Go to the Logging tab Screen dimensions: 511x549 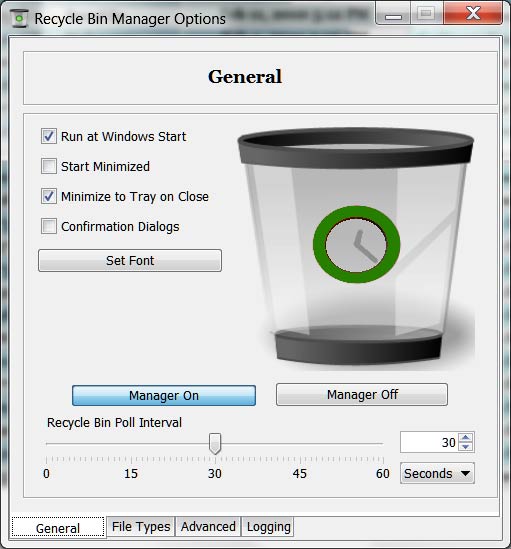(268, 527)
